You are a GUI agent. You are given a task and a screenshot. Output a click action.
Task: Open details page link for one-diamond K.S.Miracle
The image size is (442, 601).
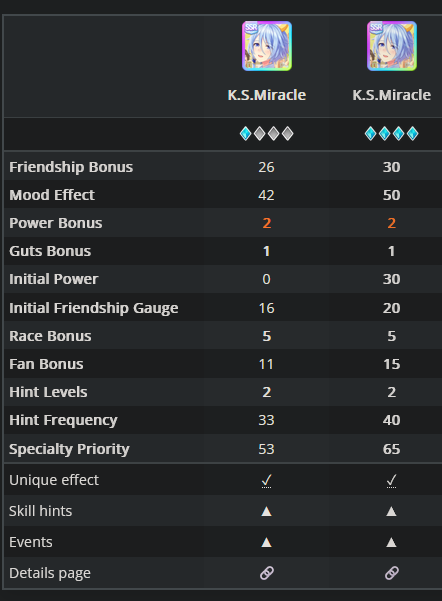point(266,573)
